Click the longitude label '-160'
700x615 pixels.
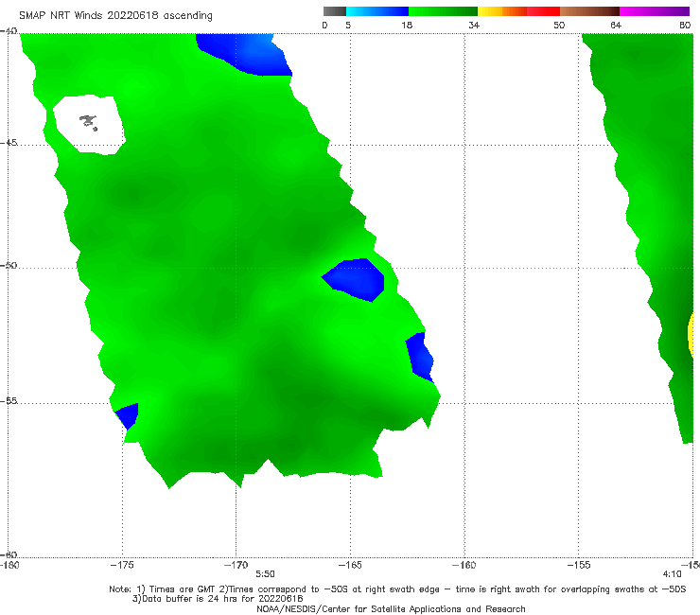(x=464, y=565)
